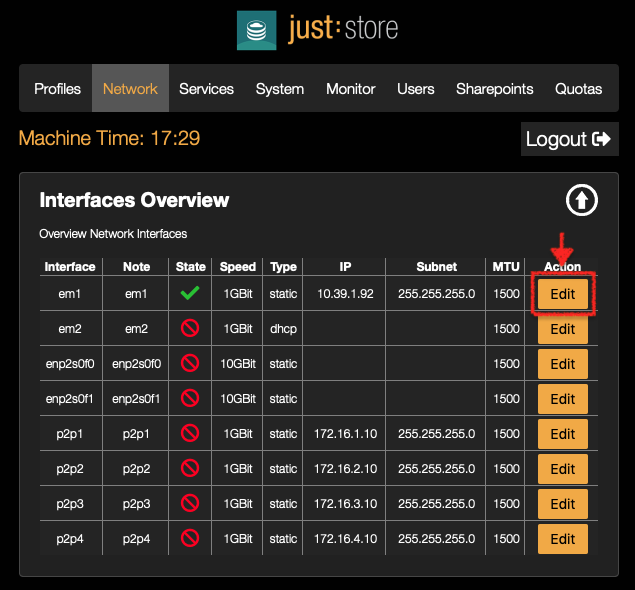Click the 1GBit speed cell of em1
635x590 pixels.
click(238, 294)
